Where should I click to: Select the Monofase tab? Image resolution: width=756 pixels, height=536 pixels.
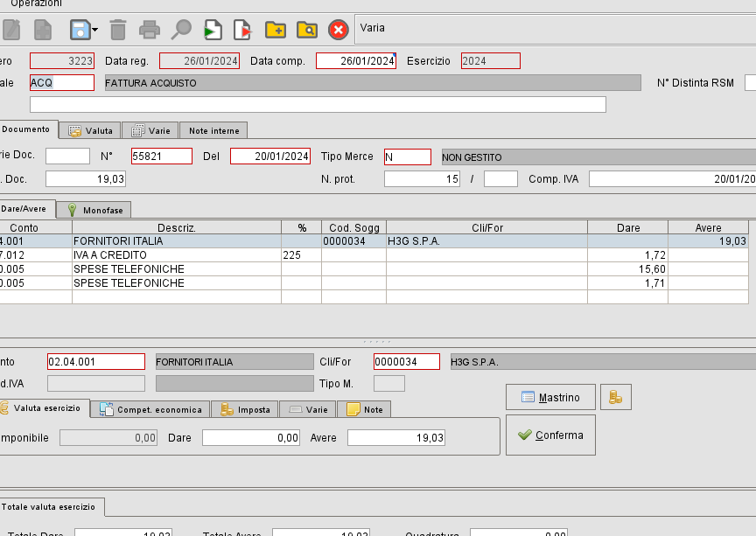point(94,210)
